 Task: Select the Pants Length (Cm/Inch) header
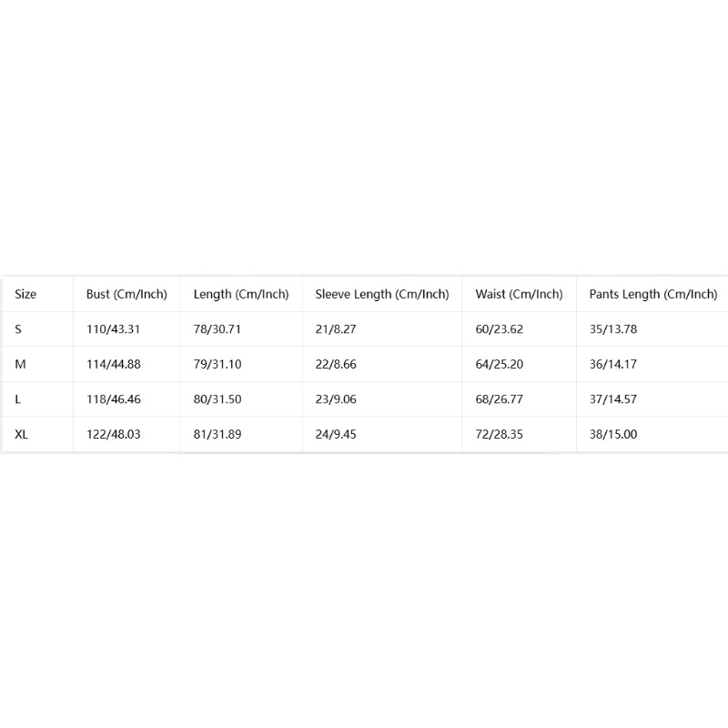point(653,294)
